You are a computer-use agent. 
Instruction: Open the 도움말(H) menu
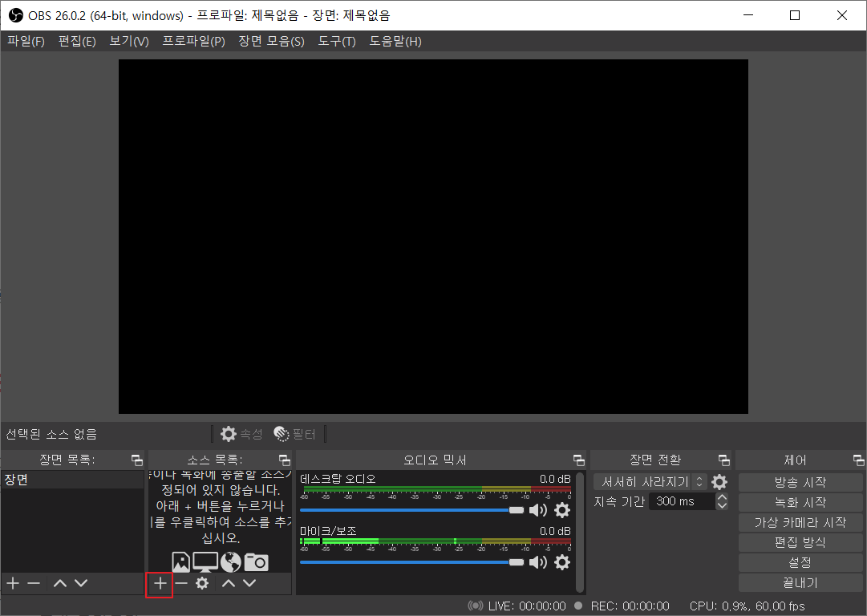[395, 42]
